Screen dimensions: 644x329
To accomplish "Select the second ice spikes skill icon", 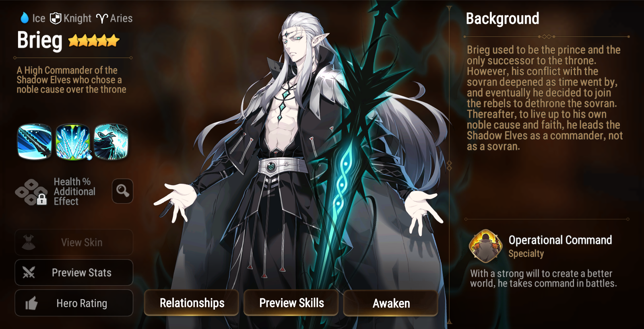I will point(73,142).
